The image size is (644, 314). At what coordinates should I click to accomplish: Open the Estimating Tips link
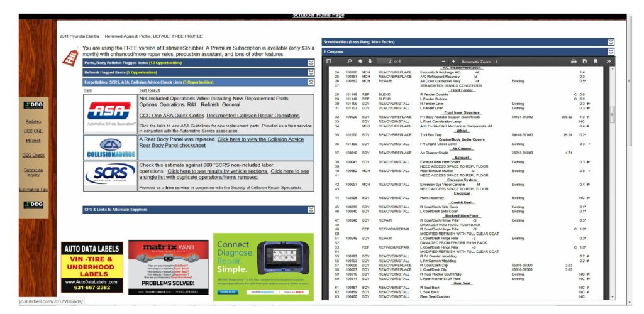point(33,190)
